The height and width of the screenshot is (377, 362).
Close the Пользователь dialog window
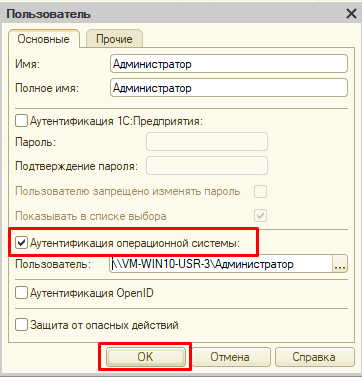tap(351, 14)
